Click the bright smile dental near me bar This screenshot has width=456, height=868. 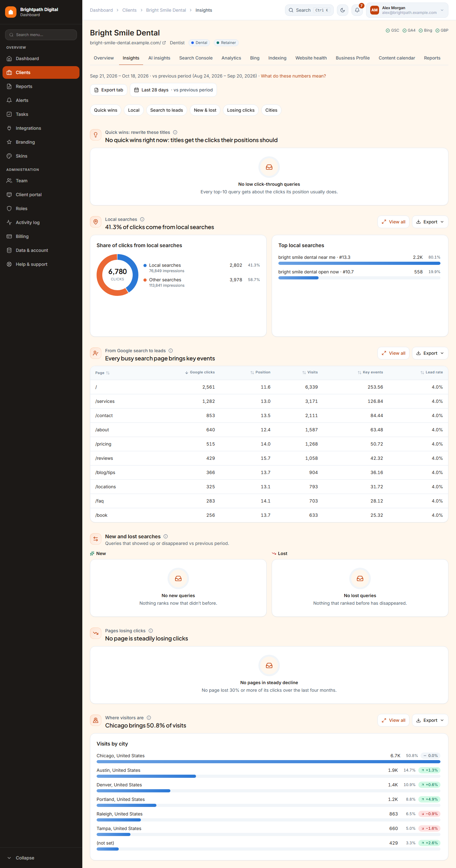pyautogui.click(x=359, y=263)
